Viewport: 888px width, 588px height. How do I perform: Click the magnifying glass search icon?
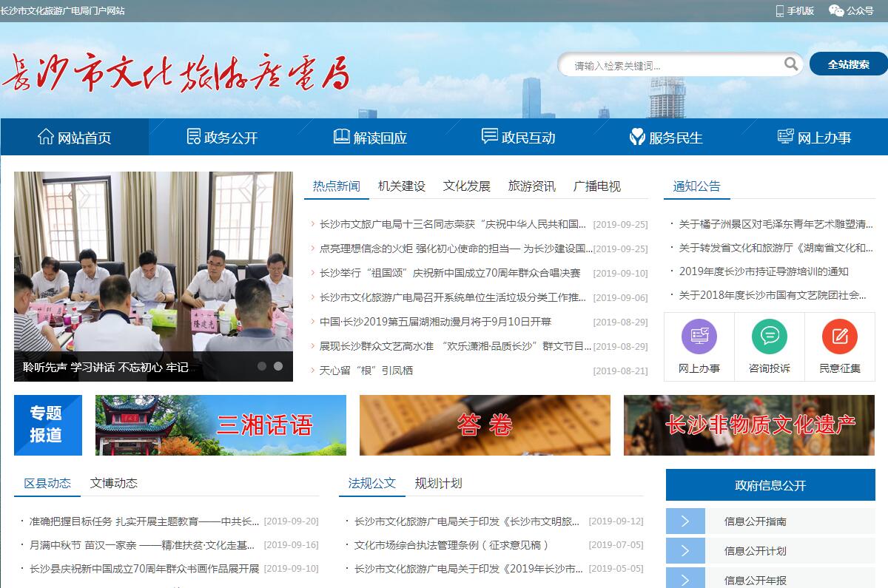pyautogui.click(x=791, y=64)
